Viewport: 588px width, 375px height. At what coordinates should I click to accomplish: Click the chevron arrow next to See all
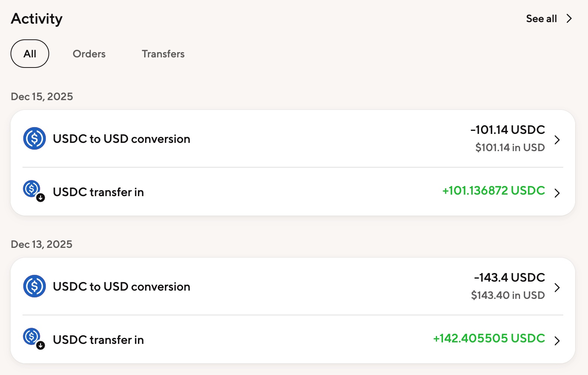[569, 19]
